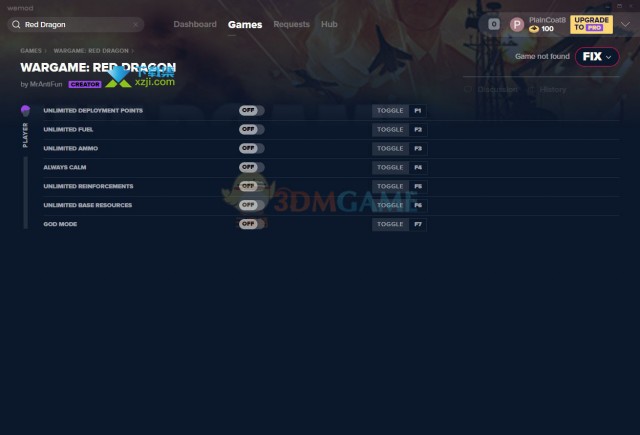Focus the Red Dragon search field

(76, 24)
